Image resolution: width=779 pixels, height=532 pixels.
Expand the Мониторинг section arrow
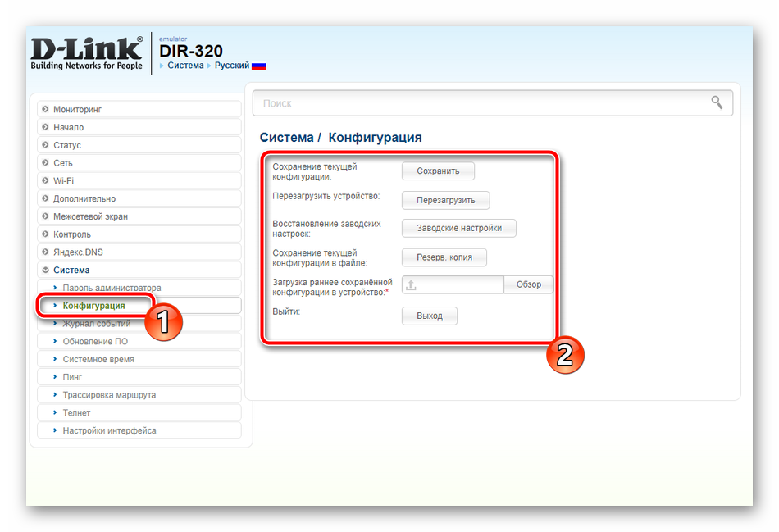tap(46, 109)
